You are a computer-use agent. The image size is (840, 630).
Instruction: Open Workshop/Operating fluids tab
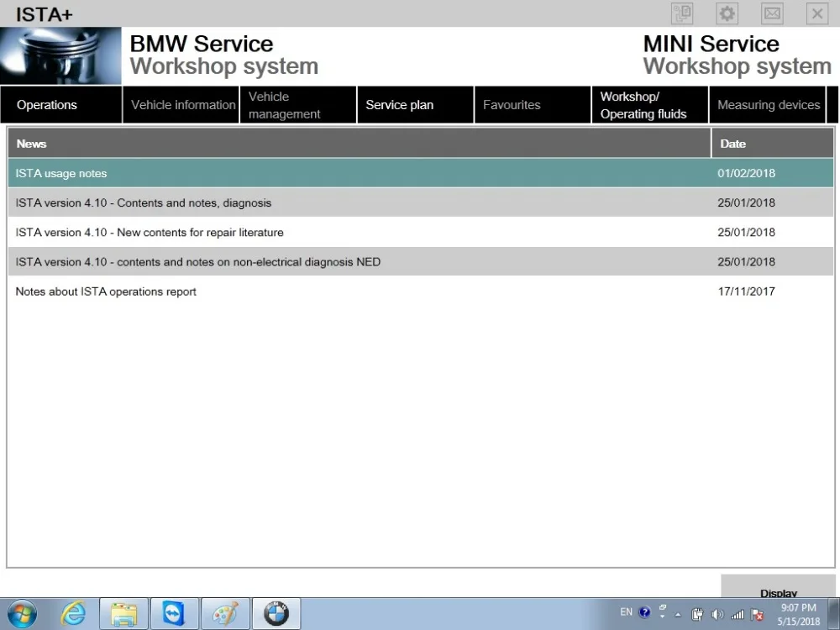coord(650,105)
